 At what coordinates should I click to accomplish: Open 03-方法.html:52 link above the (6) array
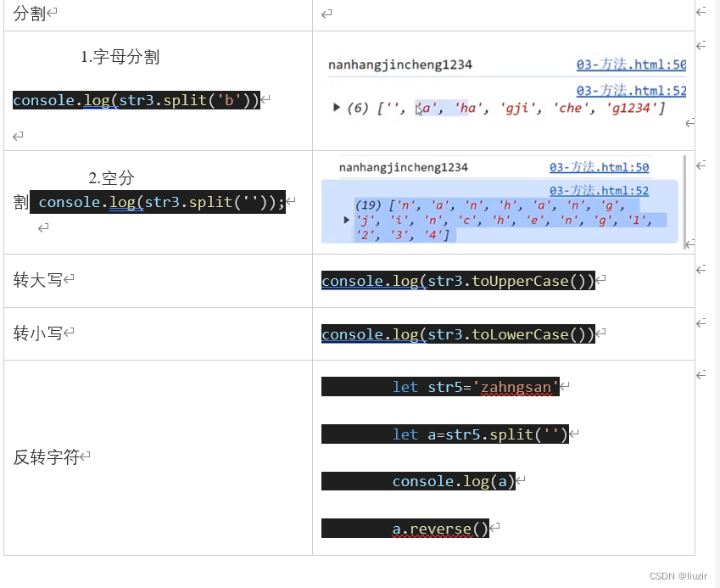pyautogui.click(x=631, y=91)
